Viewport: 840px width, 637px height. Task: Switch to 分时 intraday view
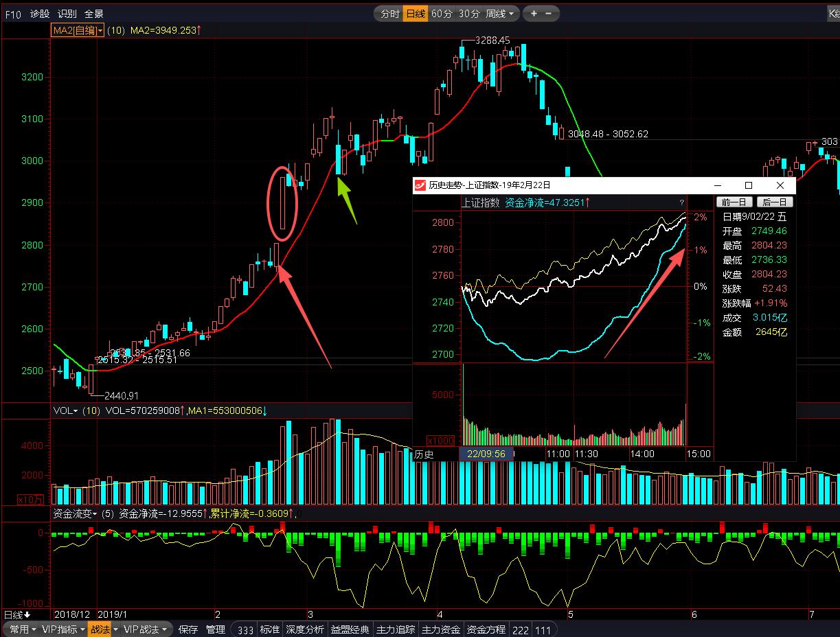[389, 14]
